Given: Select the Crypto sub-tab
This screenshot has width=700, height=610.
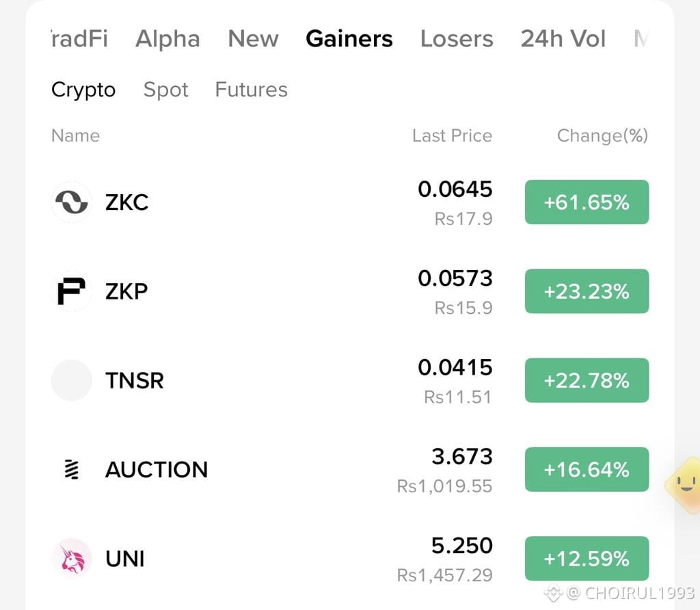Looking at the screenshot, I should [83, 90].
